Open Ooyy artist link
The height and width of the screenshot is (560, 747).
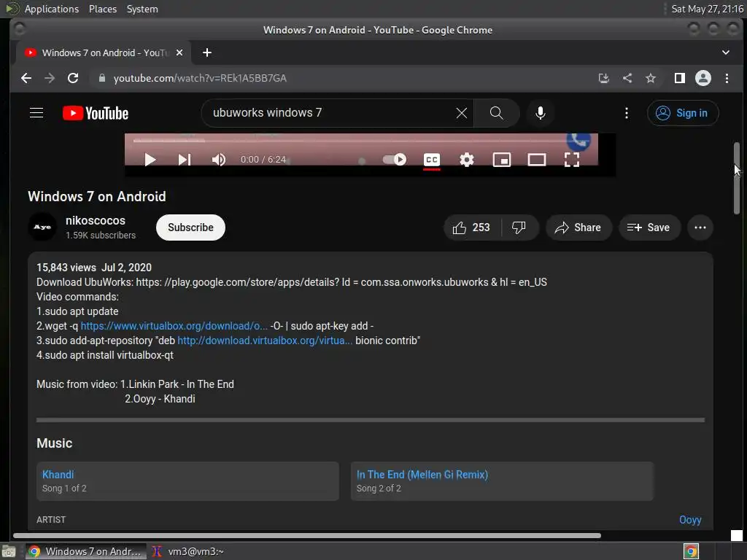[x=690, y=520]
